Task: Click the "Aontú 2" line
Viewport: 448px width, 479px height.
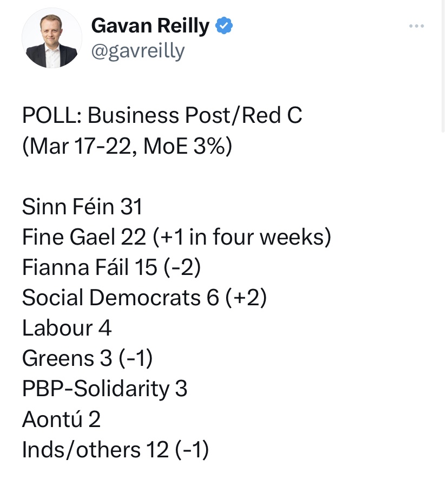Action: coord(61,419)
